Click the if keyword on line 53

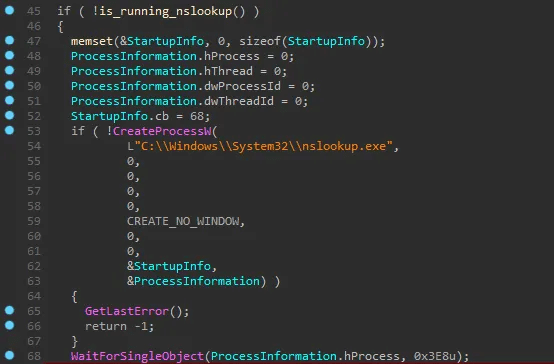[x=78, y=131]
